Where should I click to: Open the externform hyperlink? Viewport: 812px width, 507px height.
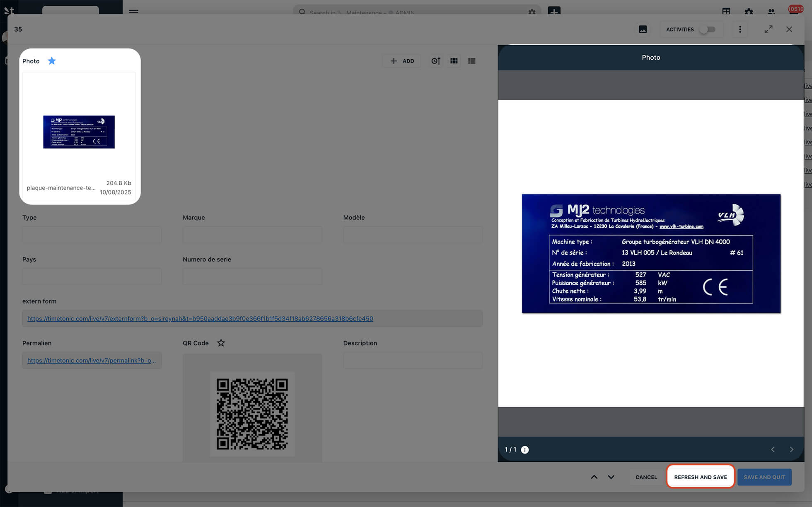click(200, 319)
